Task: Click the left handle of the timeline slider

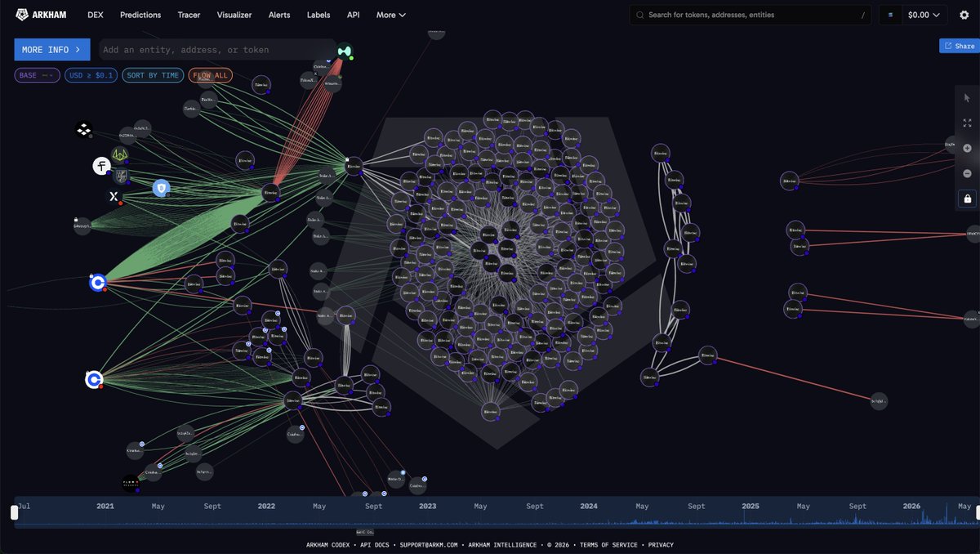Action: (x=14, y=512)
